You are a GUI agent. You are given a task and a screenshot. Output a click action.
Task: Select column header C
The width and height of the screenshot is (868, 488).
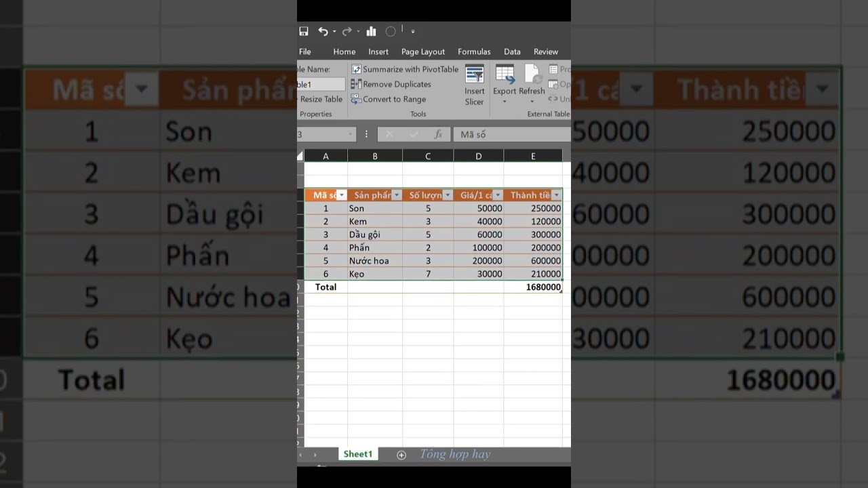click(x=428, y=156)
